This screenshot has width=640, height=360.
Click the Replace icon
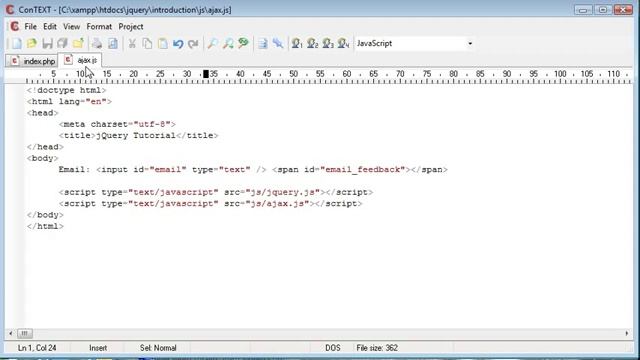pyautogui.click(x=243, y=43)
